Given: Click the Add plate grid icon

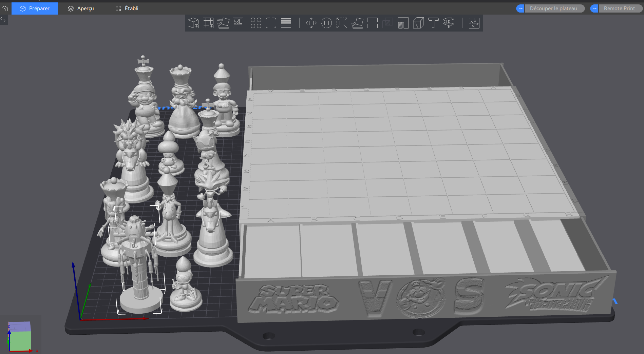Looking at the screenshot, I should 208,23.
